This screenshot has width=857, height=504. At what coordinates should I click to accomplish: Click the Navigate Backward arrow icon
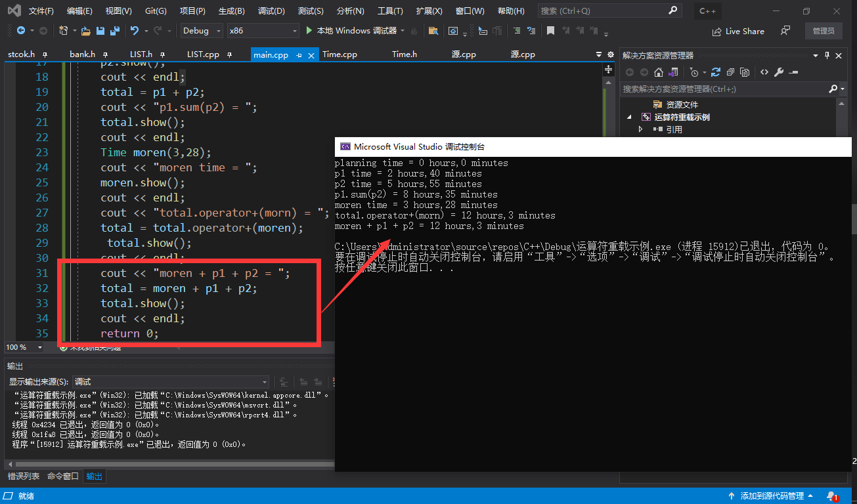click(x=21, y=31)
